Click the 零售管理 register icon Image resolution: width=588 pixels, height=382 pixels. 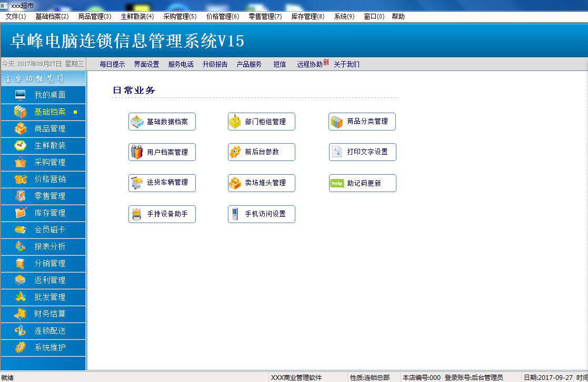point(20,196)
